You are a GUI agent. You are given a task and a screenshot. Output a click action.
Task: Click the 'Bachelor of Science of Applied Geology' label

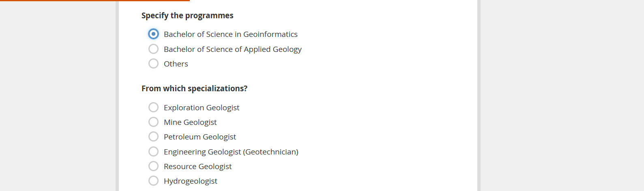click(x=232, y=49)
